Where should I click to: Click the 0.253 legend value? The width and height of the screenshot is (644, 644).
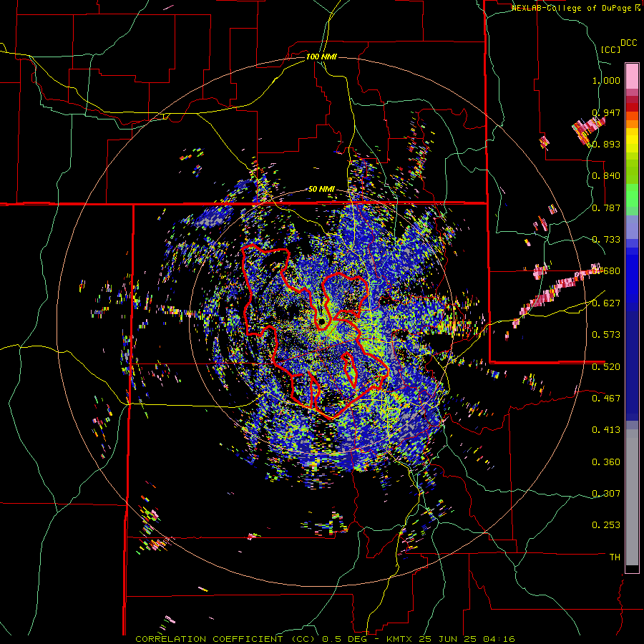606,525
